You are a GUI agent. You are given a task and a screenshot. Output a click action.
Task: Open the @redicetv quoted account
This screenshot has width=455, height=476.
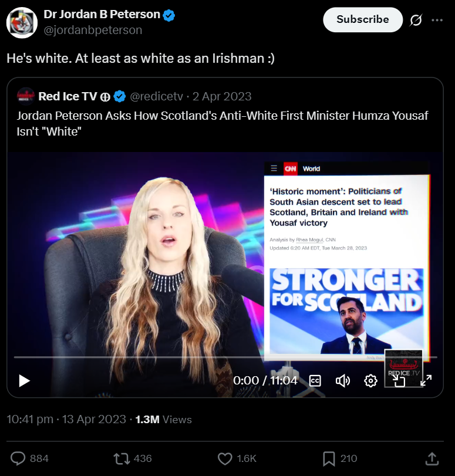pos(156,96)
